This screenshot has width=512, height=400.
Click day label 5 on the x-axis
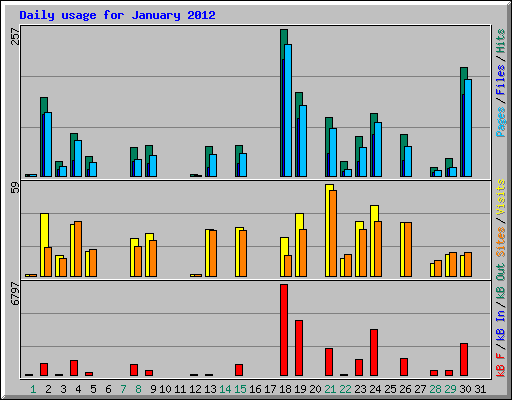pyautogui.click(x=93, y=389)
